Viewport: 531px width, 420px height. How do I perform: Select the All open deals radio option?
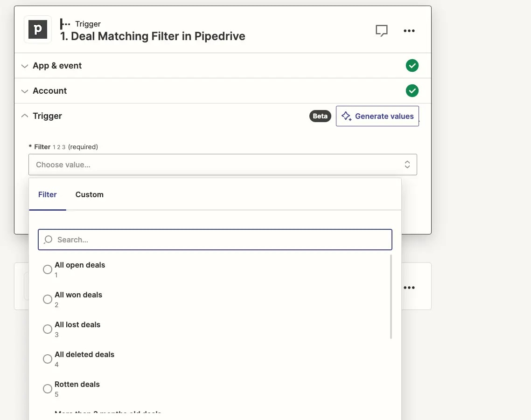point(48,269)
